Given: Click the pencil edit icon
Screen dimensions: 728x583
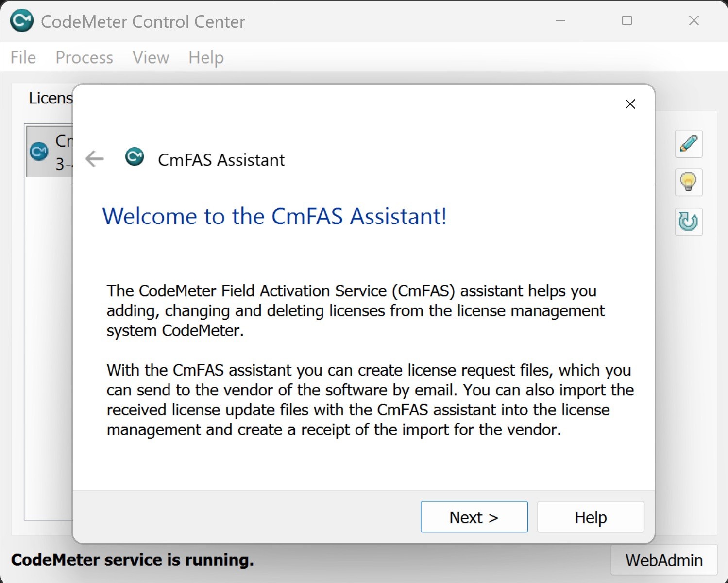Looking at the screenshot, I should 689,144.
